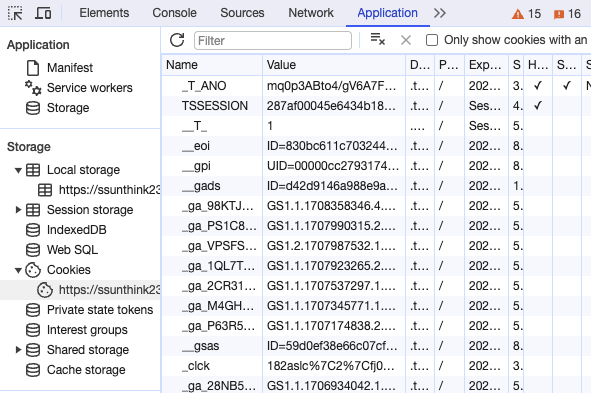This screenshot has height=393, width=591.
Task: Select the __gpi cookie name
Action: tap(196, 166)
